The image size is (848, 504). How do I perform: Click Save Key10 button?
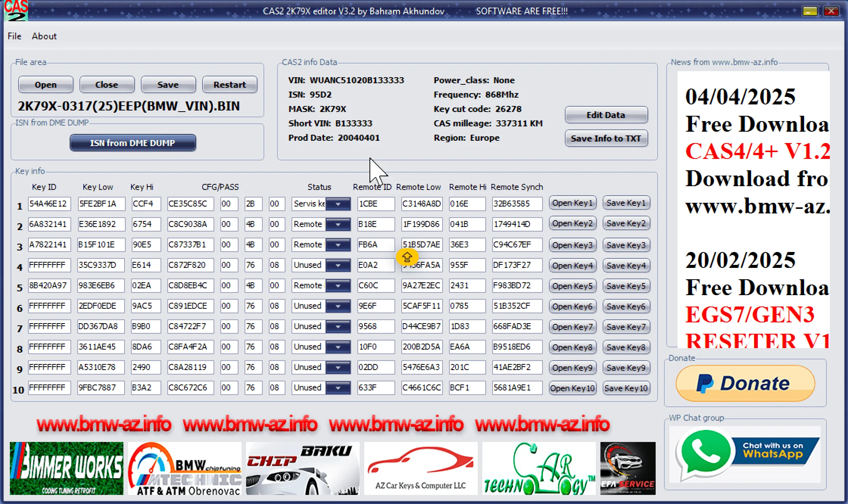[x=626, y=388]
